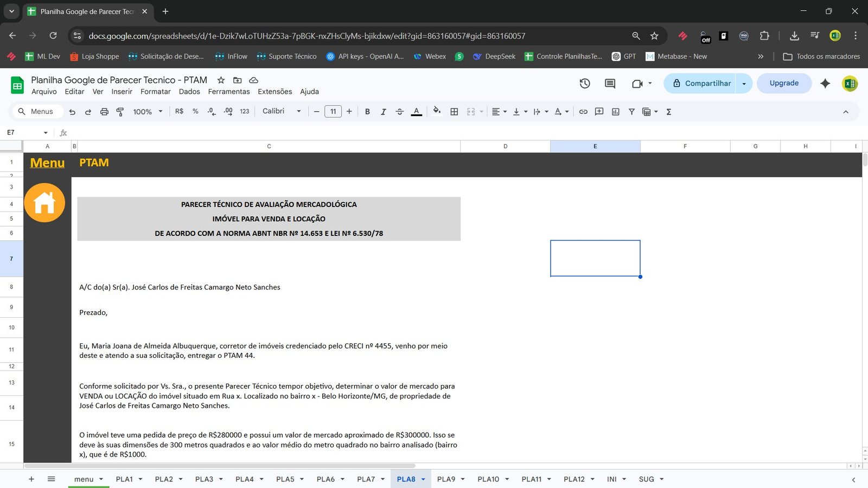Click the Upgrade button
Screen dimensions: 868x488
[784, 83]
